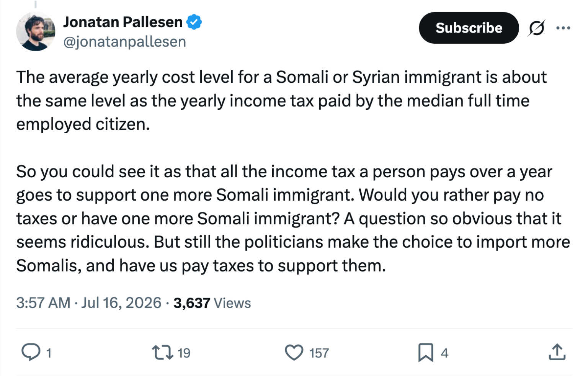Click the bookmark count 4
Screen dimensions: 588x376
point(444,353)
